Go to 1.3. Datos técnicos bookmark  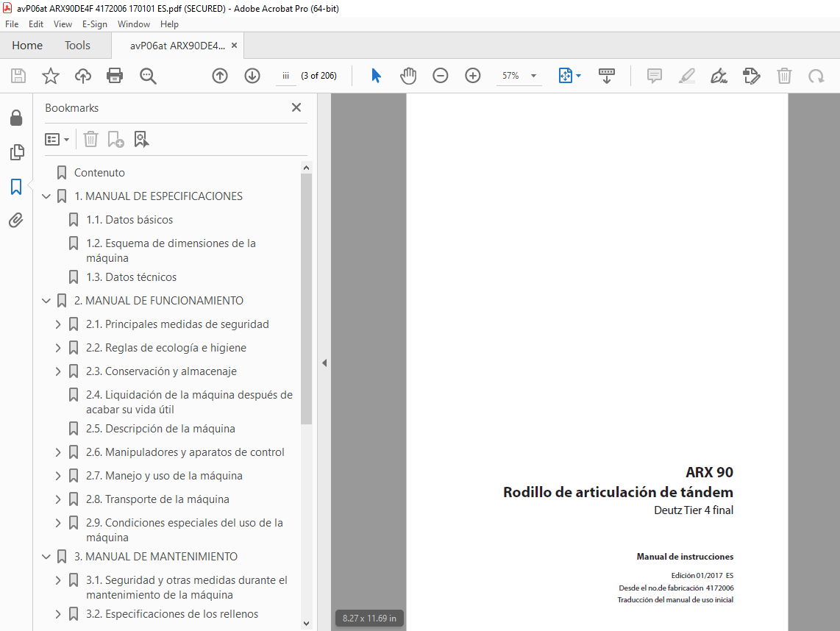click(131, 277)
